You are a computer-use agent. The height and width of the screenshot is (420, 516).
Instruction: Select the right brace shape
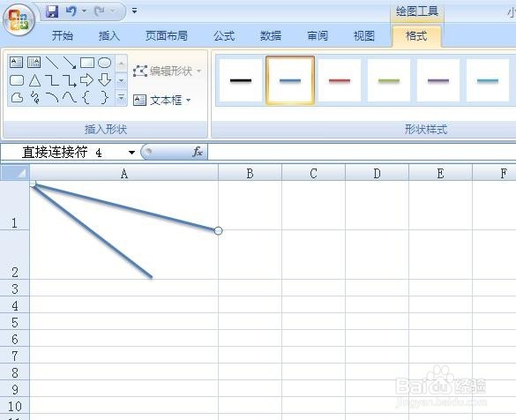[105, 98]
